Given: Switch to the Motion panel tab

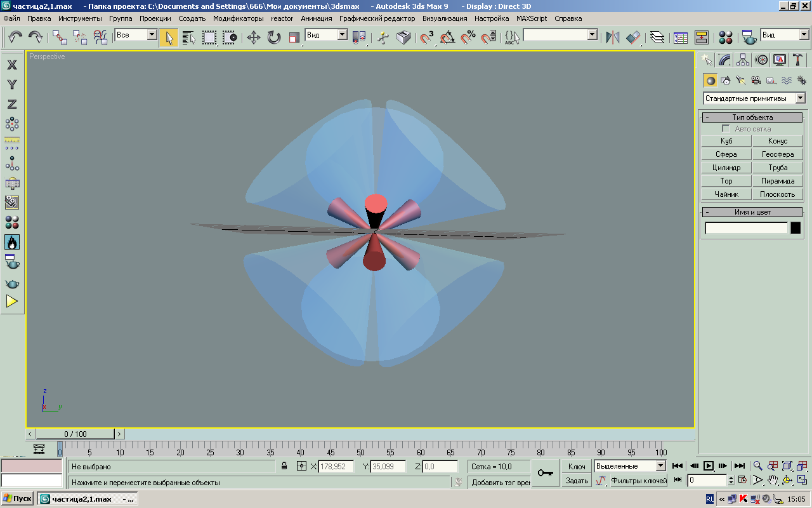Looking at the screenshot, I should click(x=761, y=60).
